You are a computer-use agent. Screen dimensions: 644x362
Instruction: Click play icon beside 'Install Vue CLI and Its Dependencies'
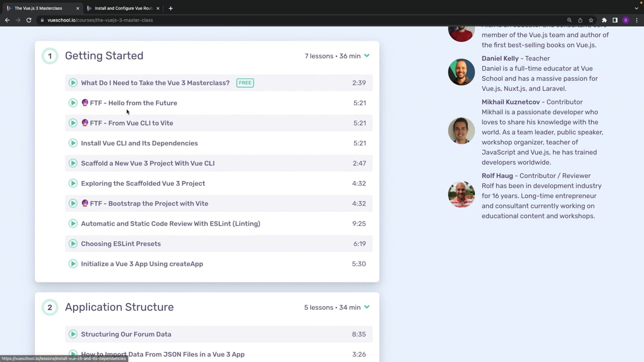click(73, 143)
